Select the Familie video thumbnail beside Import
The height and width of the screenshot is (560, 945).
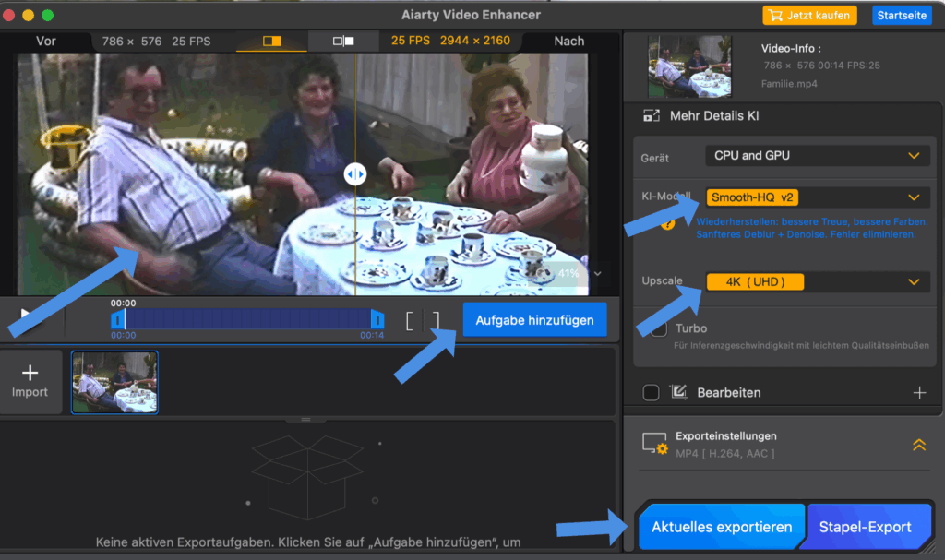click(x=115, y=382)
